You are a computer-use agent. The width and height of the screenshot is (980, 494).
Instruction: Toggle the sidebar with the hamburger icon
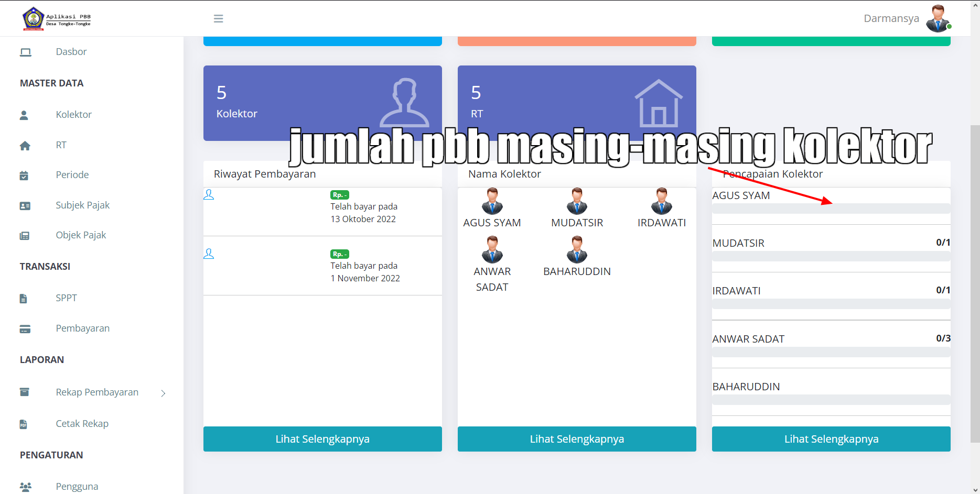pos(218,18)
